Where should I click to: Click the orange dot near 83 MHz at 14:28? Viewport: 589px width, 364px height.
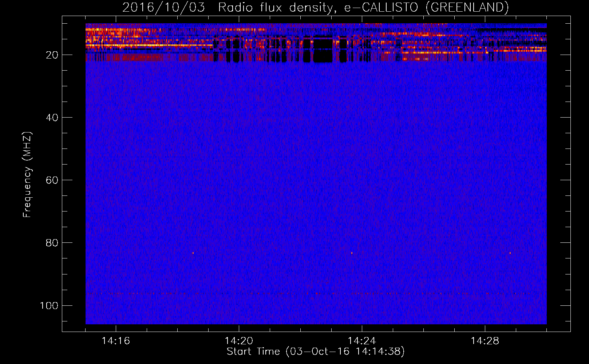tap(510, 253)
